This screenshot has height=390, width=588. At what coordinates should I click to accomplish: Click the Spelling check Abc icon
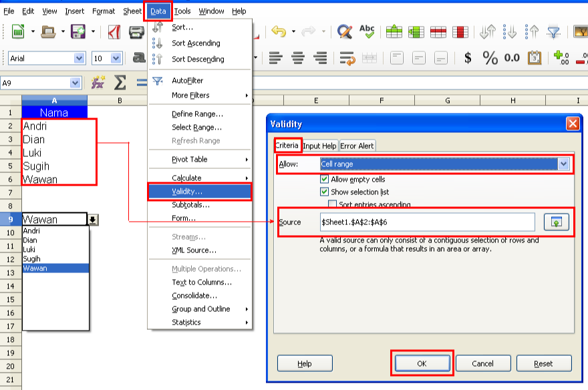click(x=366, y=31)
